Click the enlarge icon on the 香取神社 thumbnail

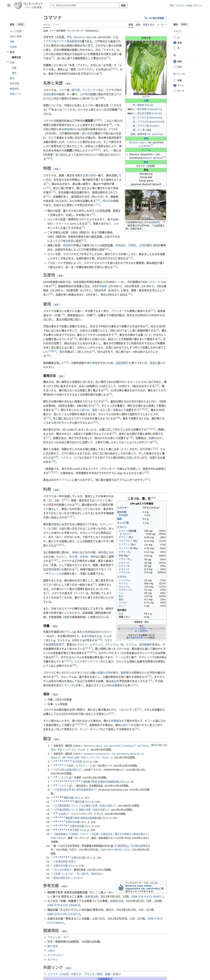165,222
